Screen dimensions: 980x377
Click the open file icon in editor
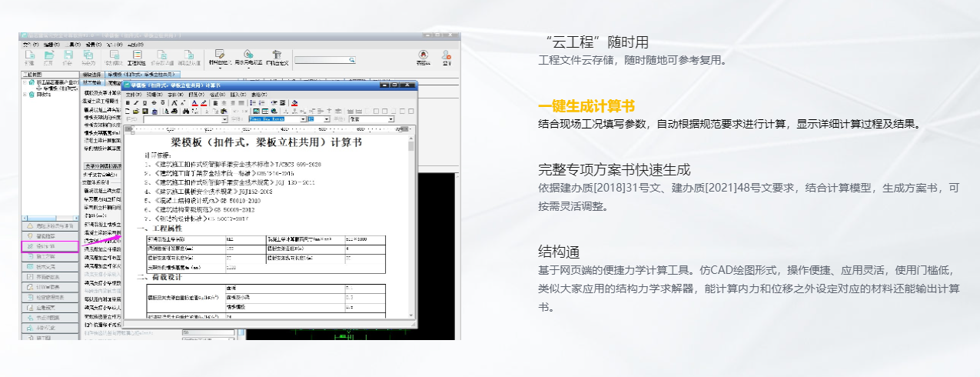(x=135, y=112)
